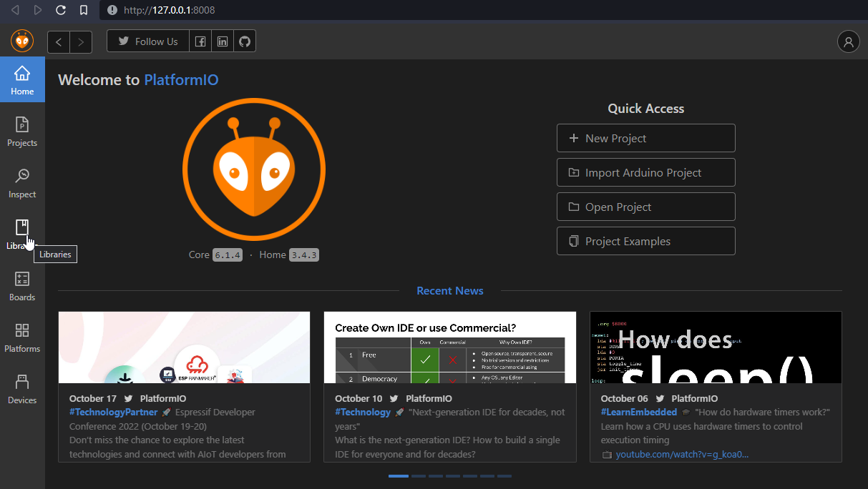868x489 pixels.
Task: Click the browser bookmark icon
Action: point(84,10)
